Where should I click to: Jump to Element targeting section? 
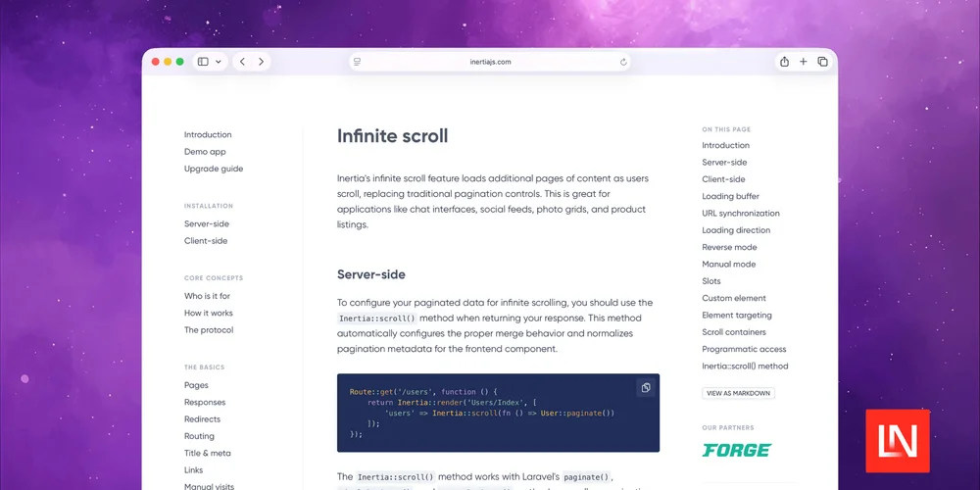(737, 315)
